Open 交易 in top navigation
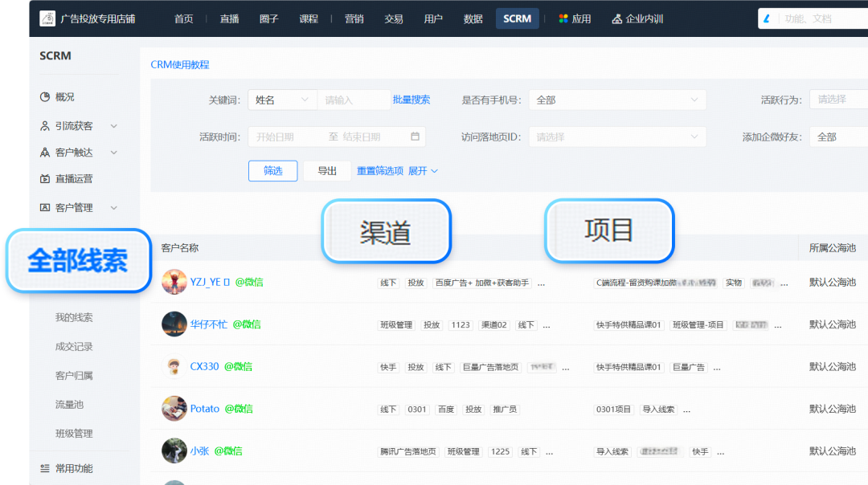 pyautogui.click(x=394, y=18)
